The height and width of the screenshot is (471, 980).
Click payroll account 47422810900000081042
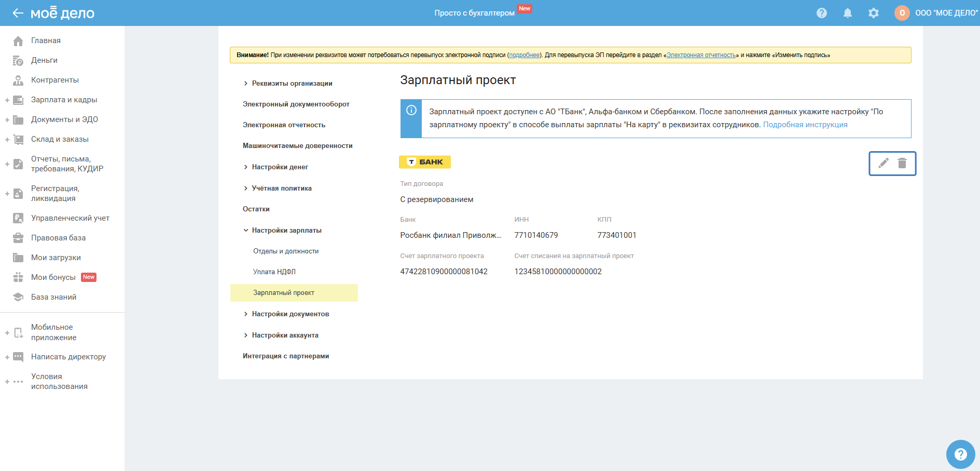[444, 272]
